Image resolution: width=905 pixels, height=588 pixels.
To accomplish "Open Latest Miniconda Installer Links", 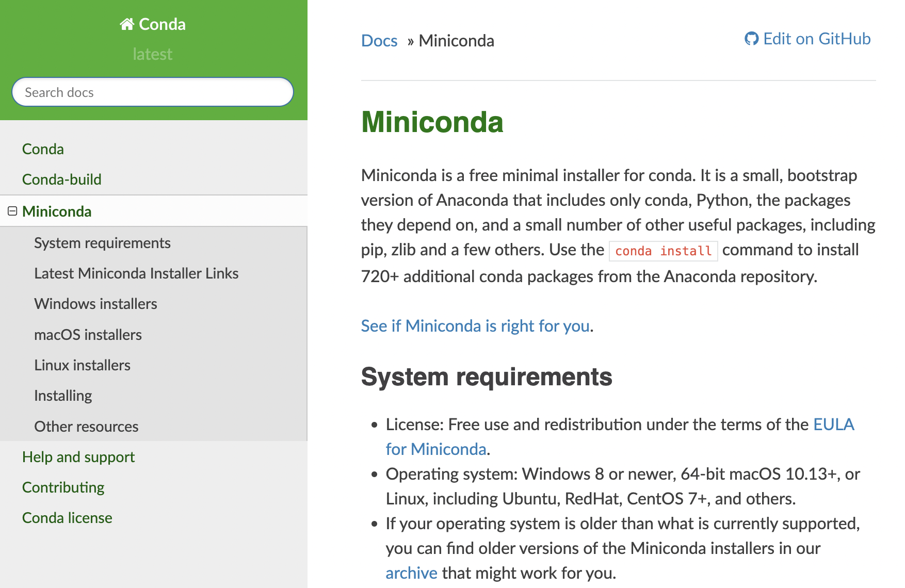I will click(136, 273).
